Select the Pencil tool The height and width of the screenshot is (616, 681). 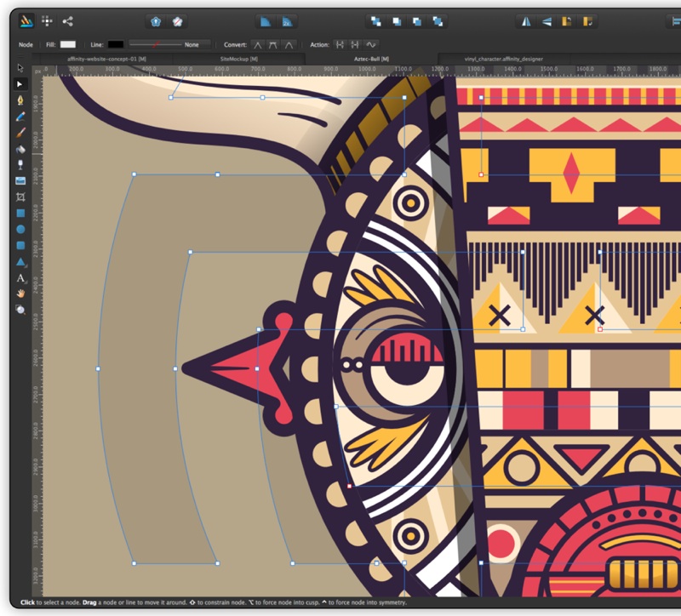tap(20, 116)
